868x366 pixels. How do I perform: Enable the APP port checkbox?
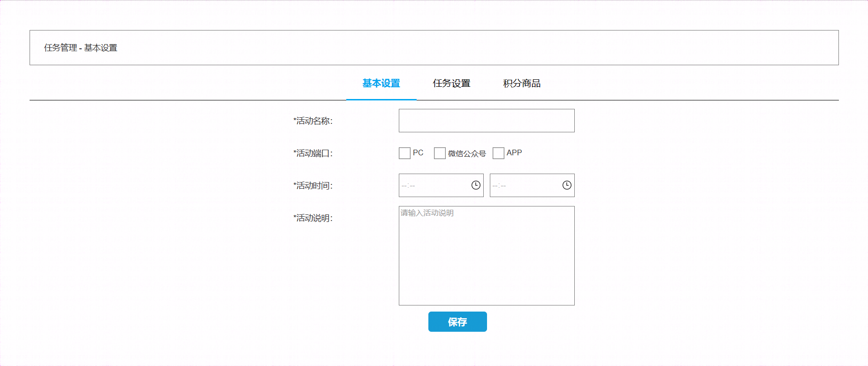(x=498, y=153)
